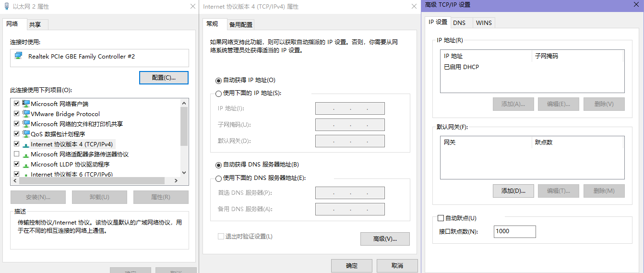The height and width of the screenshot is (273, 644).
Task: Click 取消 in IPv4 properties dialog
Action: [x=397, y=266]
